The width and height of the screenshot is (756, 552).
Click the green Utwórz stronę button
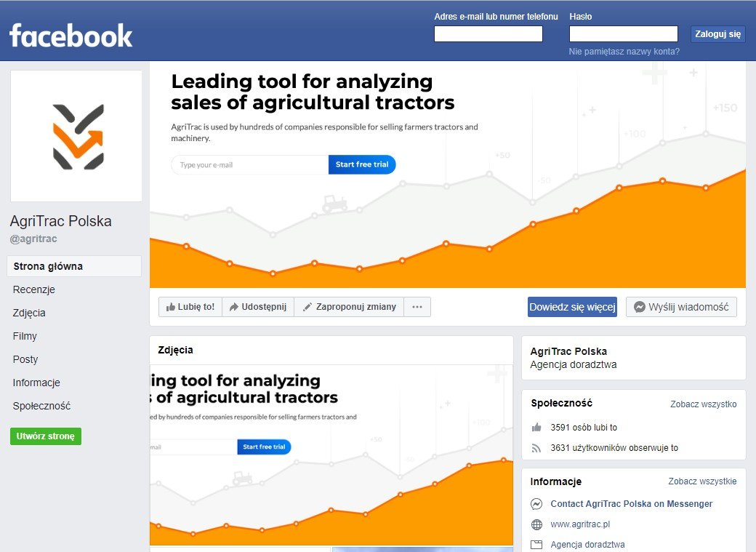pyautogui.click(x=46, y=436)
